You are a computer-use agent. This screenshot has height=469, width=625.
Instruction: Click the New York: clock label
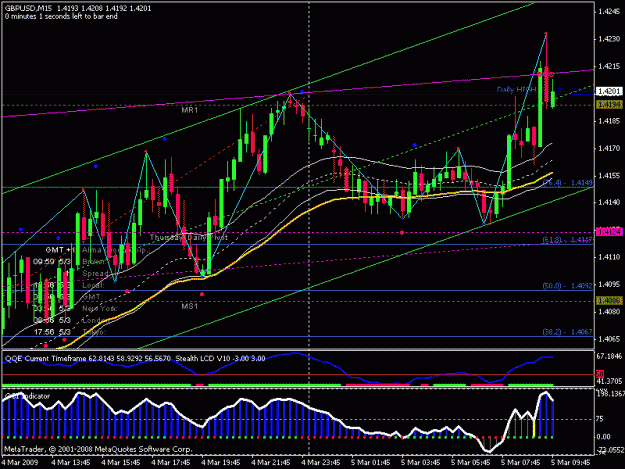pyautogui.click(x=100, y=308)
